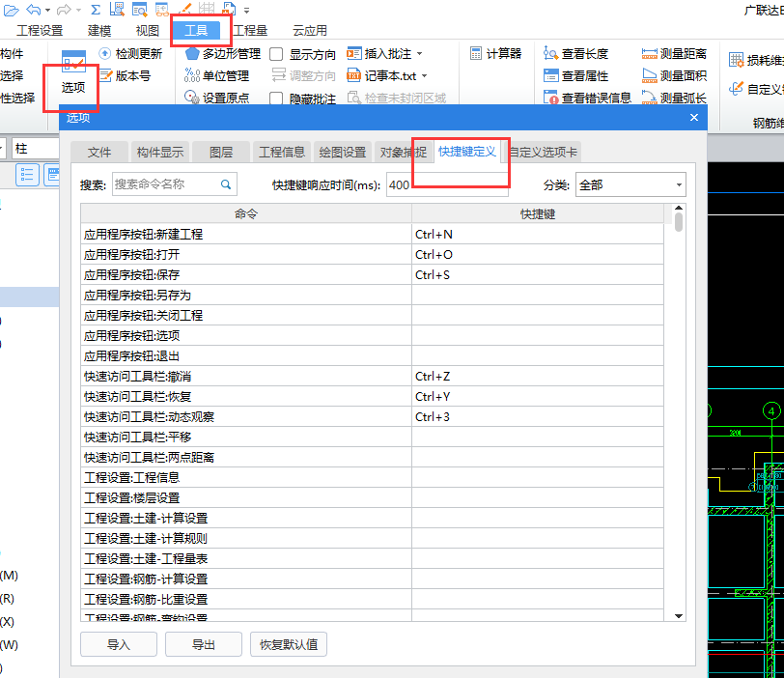
Task: Click the undo arrow icon
Action: coord(34,9)
